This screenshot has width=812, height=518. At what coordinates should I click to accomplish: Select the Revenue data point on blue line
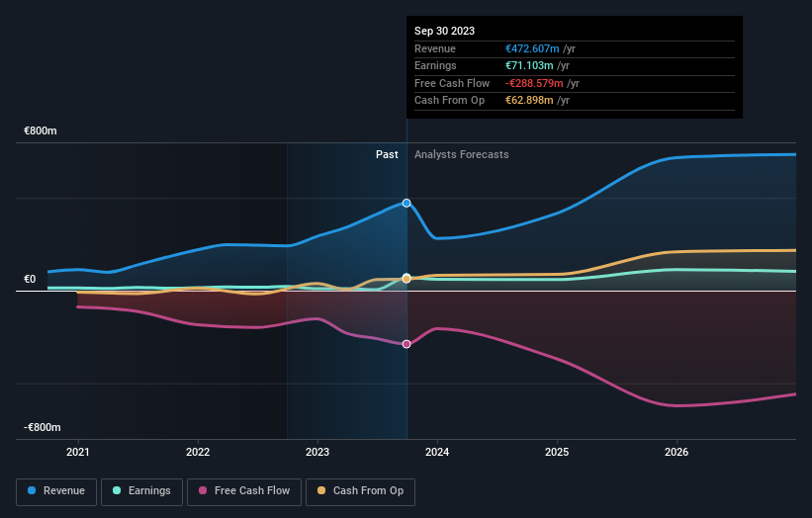tap(406, 203)
